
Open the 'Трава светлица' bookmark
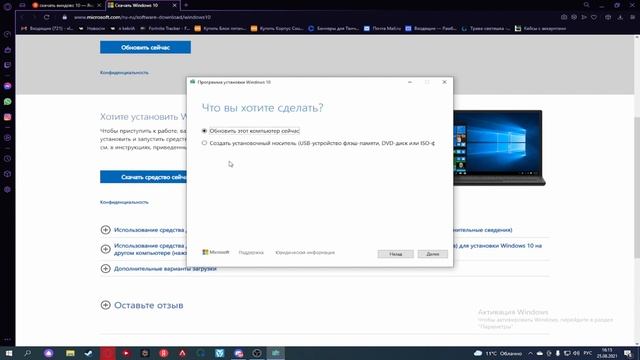[486, 29]
